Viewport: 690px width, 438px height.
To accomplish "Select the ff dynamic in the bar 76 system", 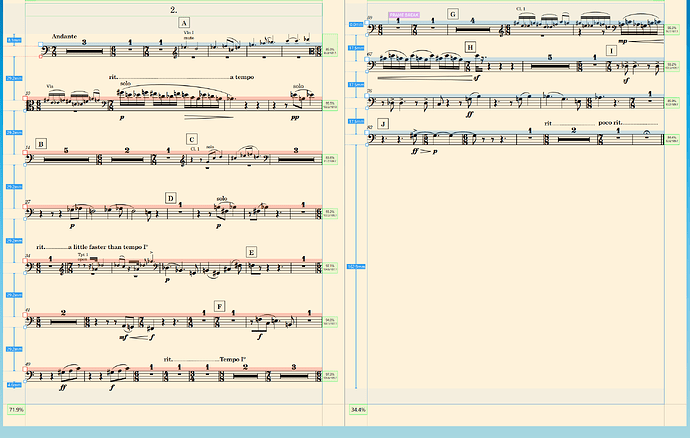I will (469, 114).
